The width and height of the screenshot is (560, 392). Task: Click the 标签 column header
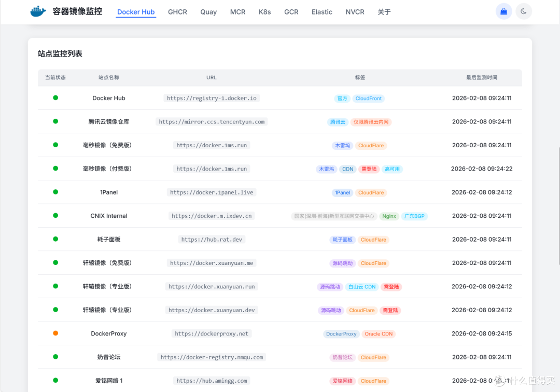[360, 77]
